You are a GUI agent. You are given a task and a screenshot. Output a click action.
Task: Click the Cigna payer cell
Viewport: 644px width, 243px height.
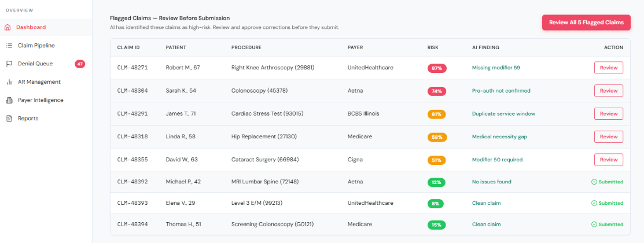(355, 160)
